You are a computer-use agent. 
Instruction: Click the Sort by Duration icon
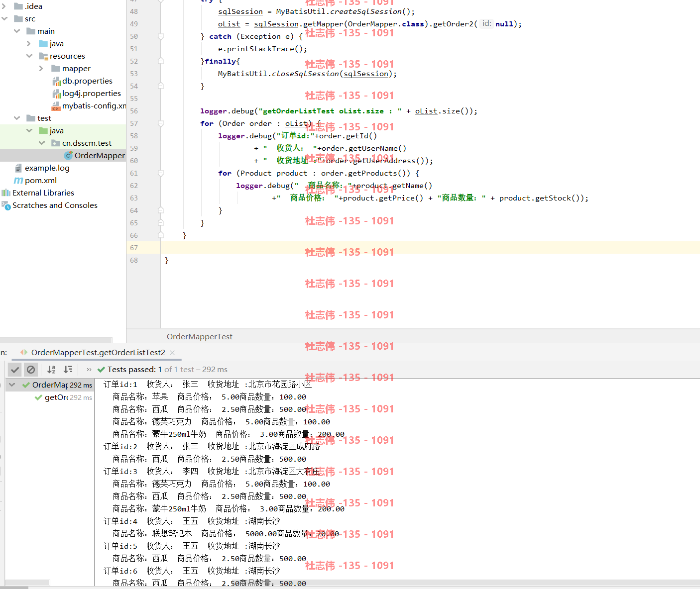(x=68, y=370)
